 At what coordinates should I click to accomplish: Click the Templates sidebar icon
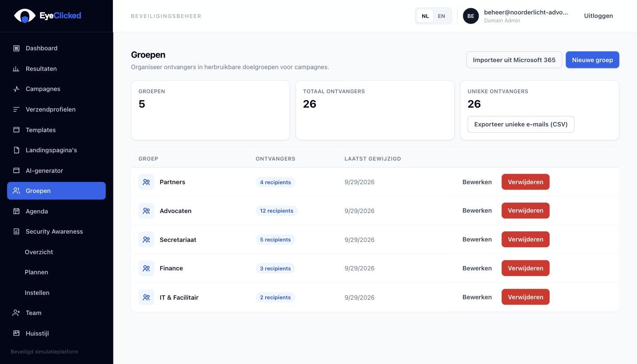coord(16,130)
